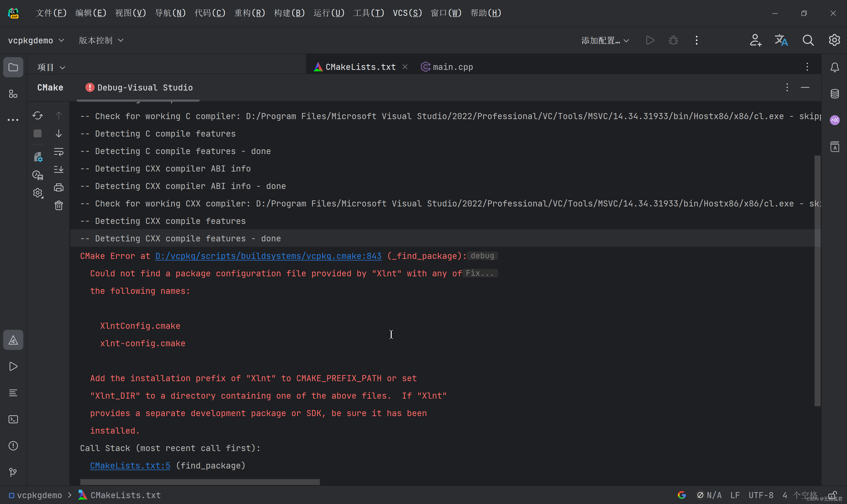Toggle scroll to end of output
847x504 pixels.
tap(59, 169)
